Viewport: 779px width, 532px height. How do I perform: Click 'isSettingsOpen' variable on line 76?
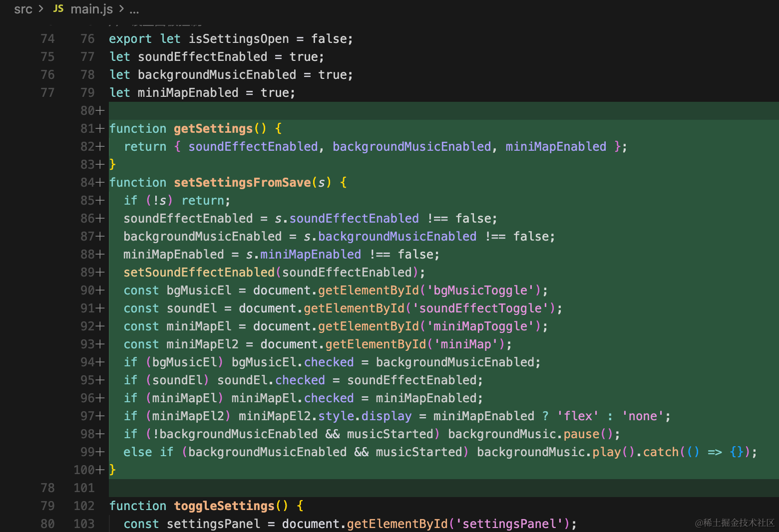coord(239,39)
